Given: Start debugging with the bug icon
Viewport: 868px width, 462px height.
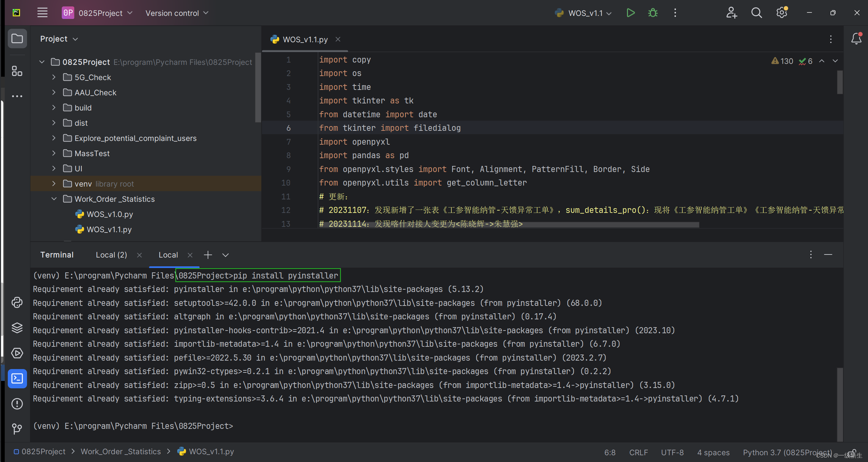Looking at the screenshot, I should (653, 13).
